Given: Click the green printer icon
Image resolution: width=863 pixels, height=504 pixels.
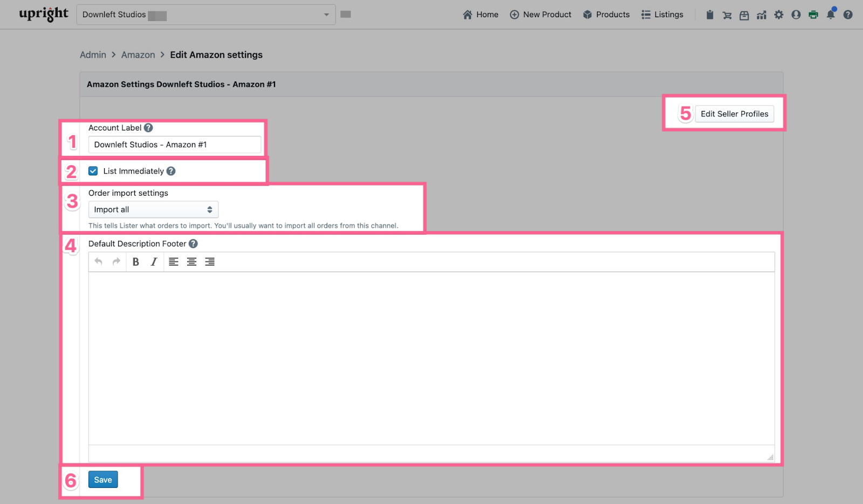Looking at the screenshot, I should [813, 15].
